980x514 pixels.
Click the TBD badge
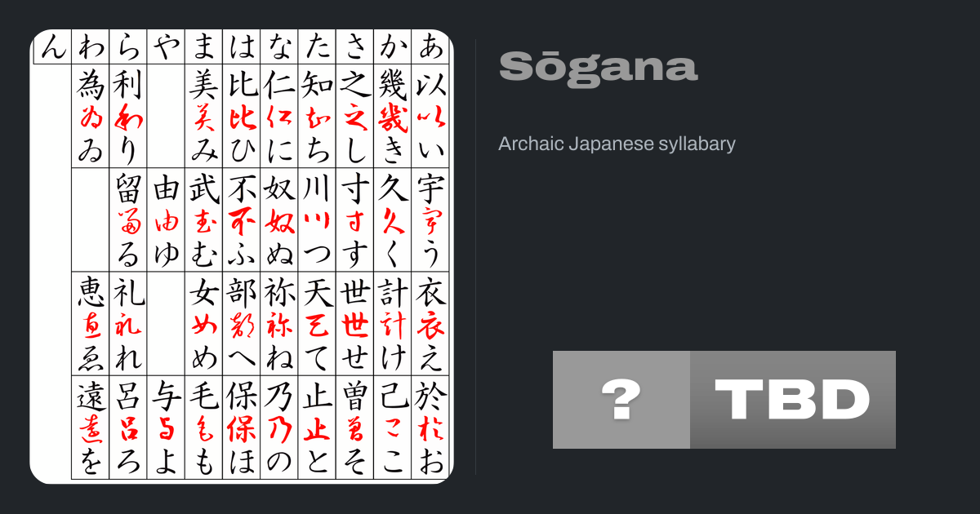pos(793,400)
